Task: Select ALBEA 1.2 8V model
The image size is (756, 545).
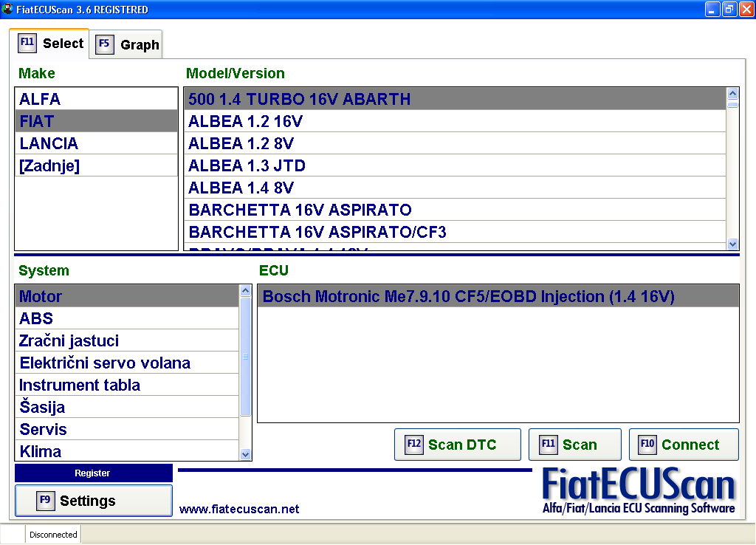Action: 455,143
